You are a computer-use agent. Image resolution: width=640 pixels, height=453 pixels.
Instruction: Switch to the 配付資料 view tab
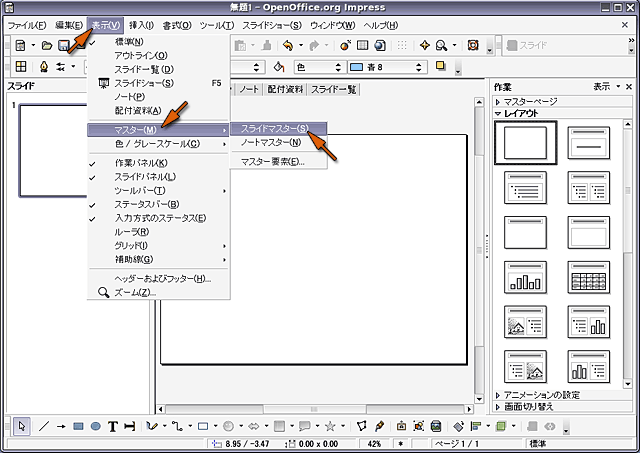coord(284,90)
